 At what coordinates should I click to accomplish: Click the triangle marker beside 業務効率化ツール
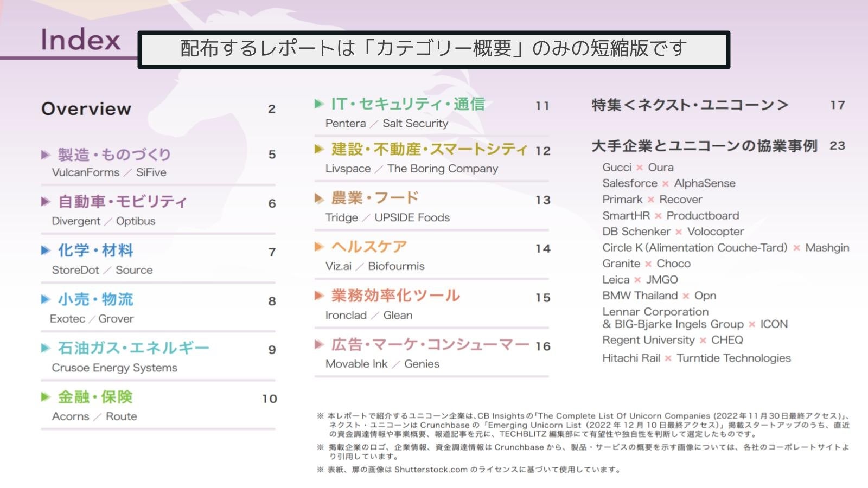click(319, 296)
